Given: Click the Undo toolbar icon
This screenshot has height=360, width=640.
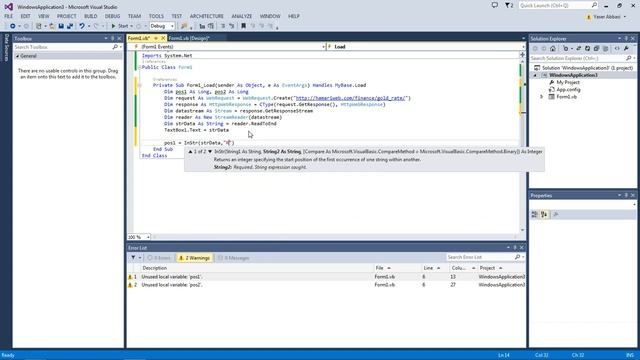Looking at the screenshot, I should (x=82, y=26).
